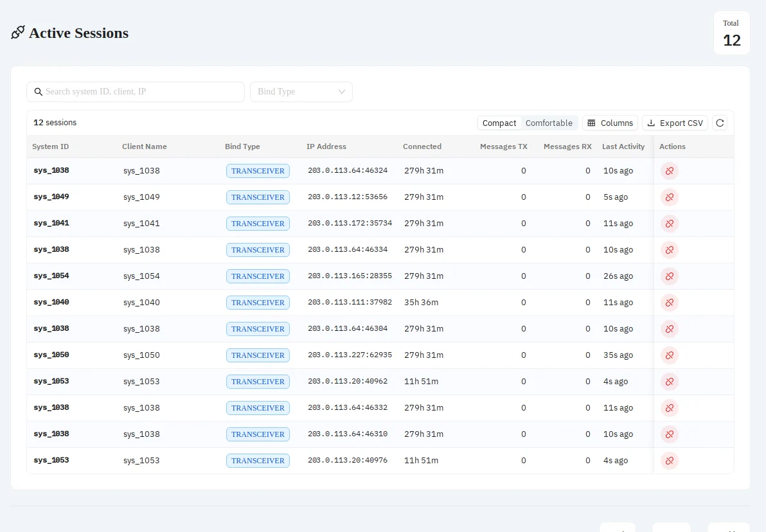The width and height of the screenshot is (766, 532).
Task: Disconnect the sys_1041 session
Action: pos(669,224)
